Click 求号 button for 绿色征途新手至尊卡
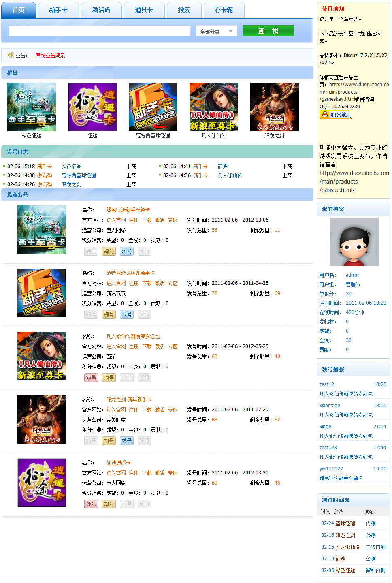The image size is (392, 583). coord(127,251)
